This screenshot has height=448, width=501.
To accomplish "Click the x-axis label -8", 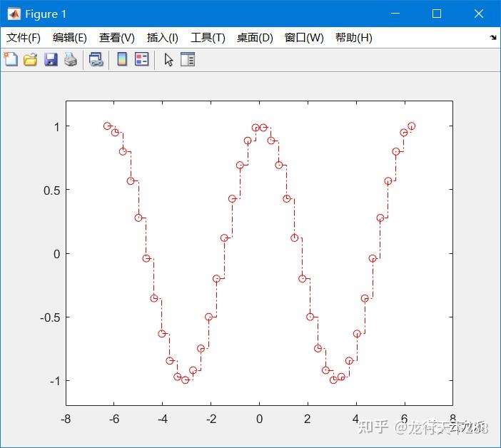I will [x=66, y=419].
